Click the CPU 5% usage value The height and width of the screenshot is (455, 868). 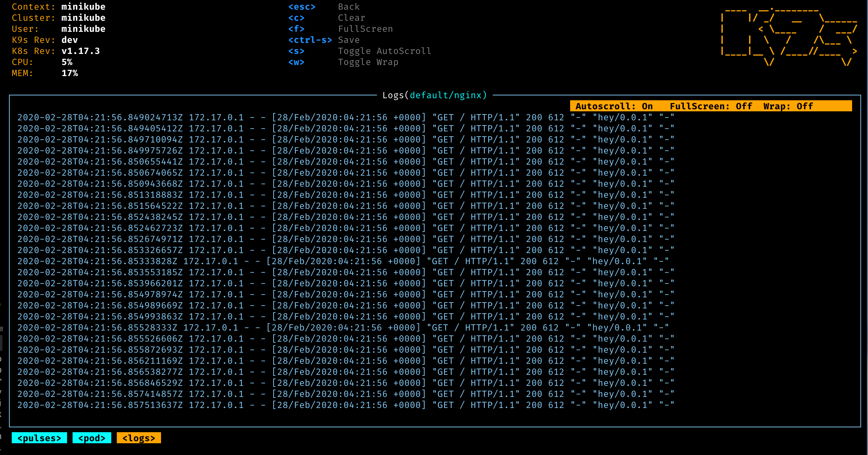[67, 62]
